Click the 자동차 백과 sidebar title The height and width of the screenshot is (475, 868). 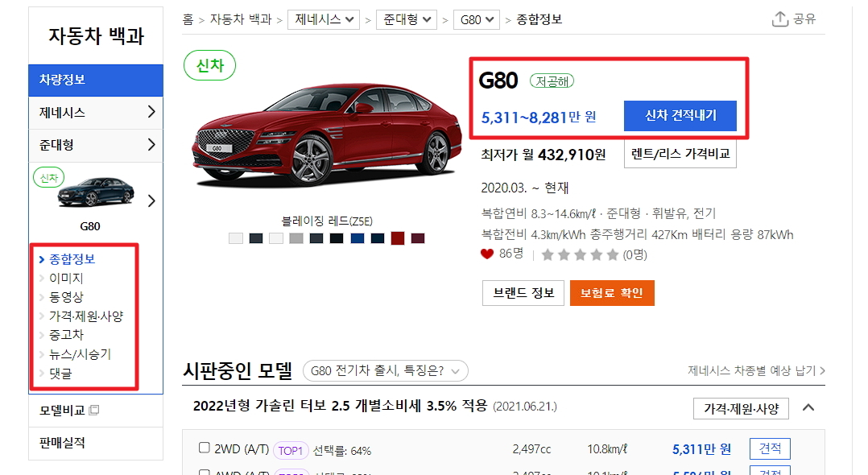pyautogui.click(x=97, y=36)
